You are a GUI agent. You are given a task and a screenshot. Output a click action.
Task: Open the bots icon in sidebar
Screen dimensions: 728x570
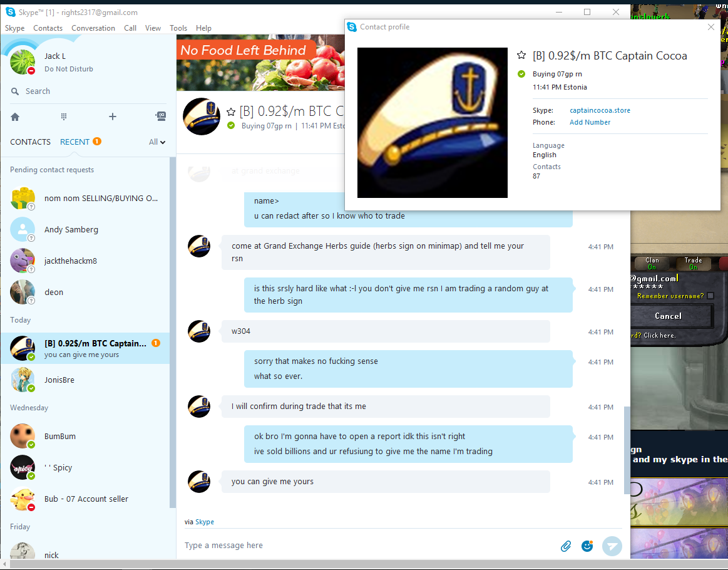pos(161,116)
